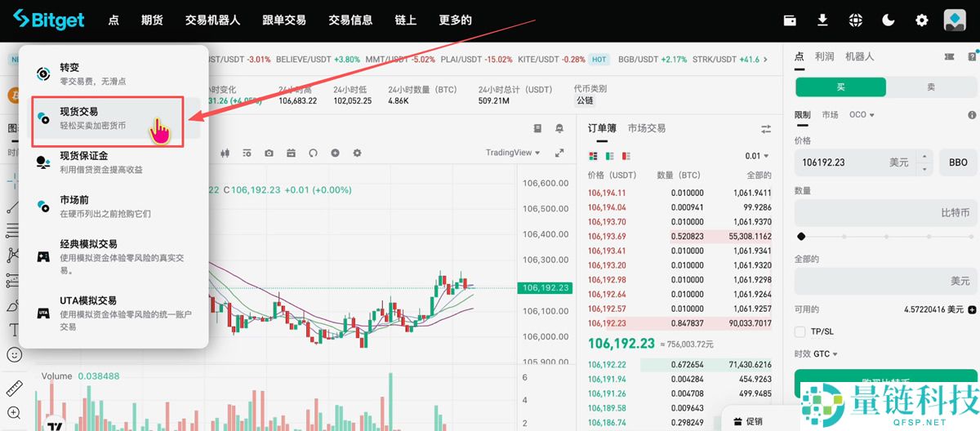Select the Market order tab (市场)
Screen dimensions: 980x431
pyautogui.click(x=830, y=115)
